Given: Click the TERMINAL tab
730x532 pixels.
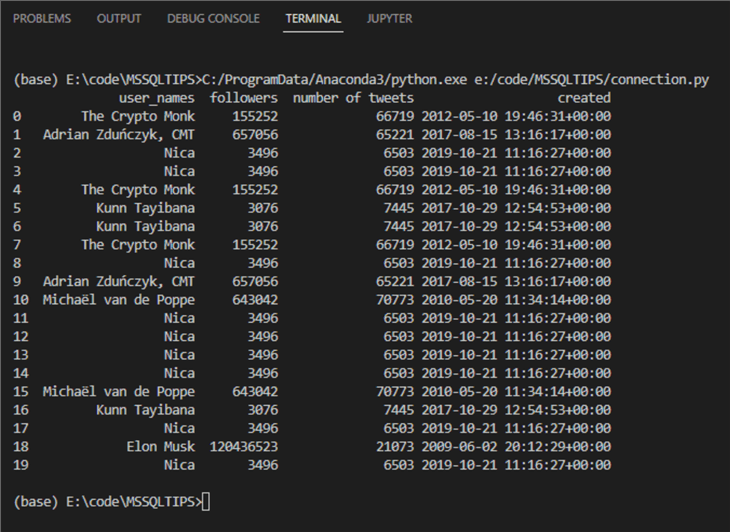Looking at the screenshot, I should pos(313,19).
